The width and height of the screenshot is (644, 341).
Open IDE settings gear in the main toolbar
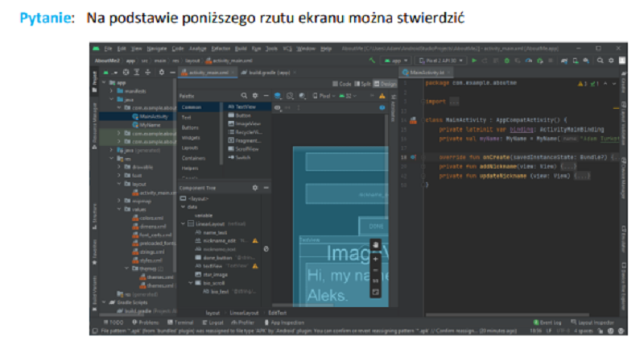[611, 60]
